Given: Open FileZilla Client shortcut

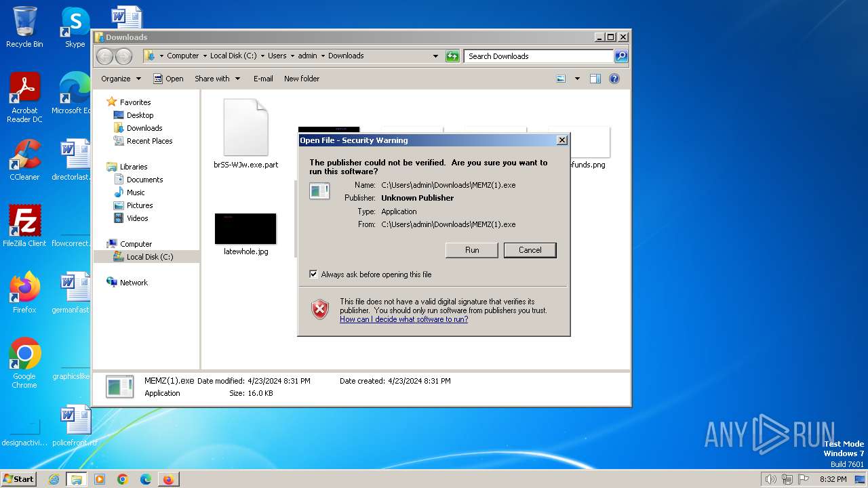Looking at the screenshot, I should point(24,226).
